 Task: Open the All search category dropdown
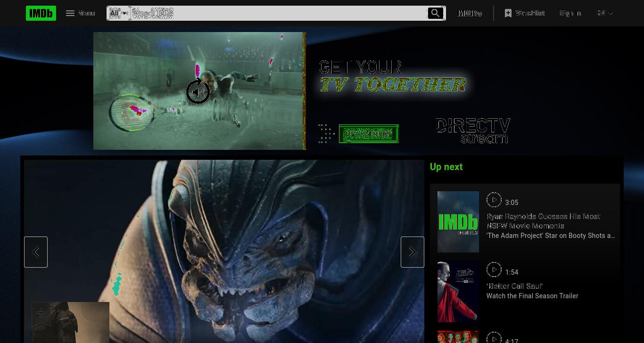(119, 13)
